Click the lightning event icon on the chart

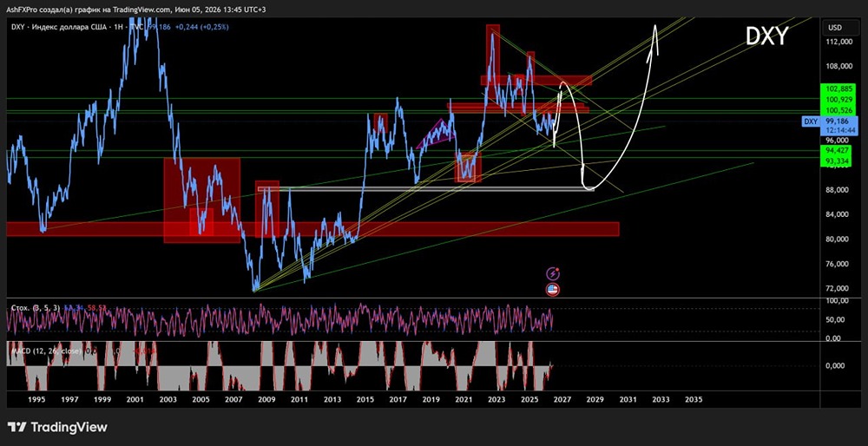553,273
